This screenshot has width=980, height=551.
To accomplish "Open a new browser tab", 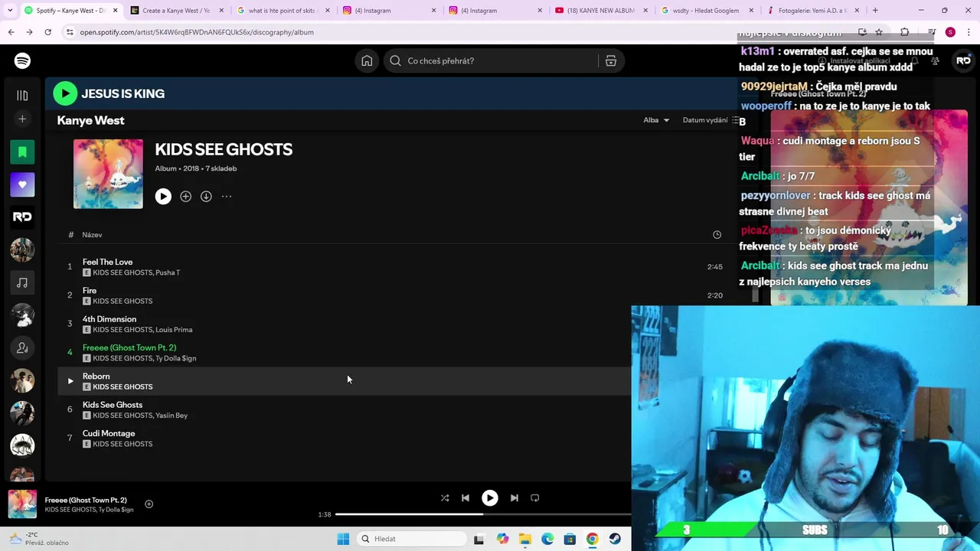I will [875, 11].
